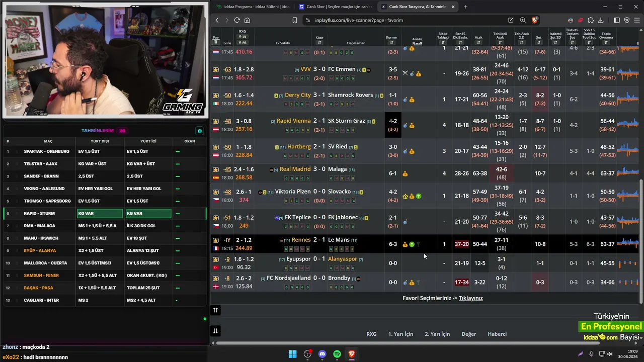Sort by Bloke Takipçi column
The image size is (644, 362).
tap(443, 42)
